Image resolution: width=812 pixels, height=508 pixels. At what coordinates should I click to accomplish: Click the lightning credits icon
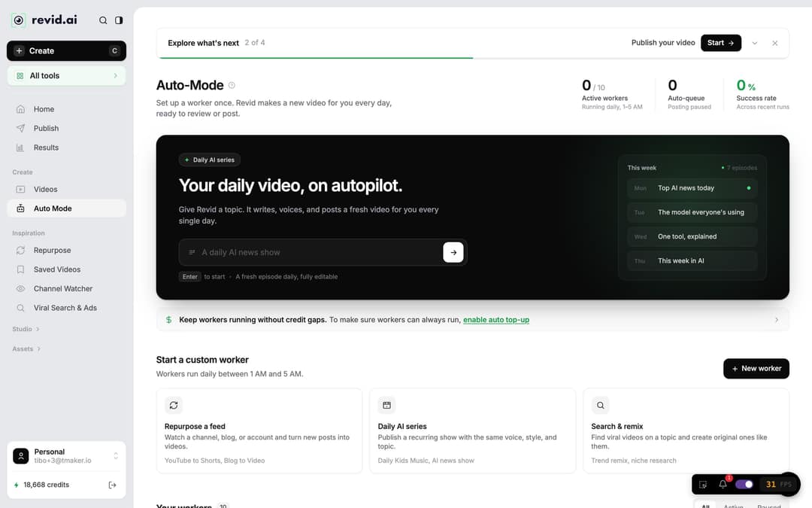(16, 485)
